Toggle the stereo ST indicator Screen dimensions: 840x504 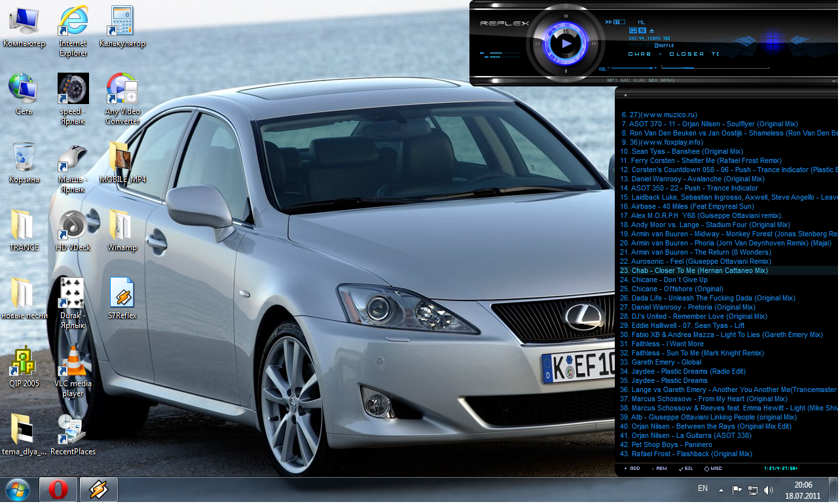[616, 22]
